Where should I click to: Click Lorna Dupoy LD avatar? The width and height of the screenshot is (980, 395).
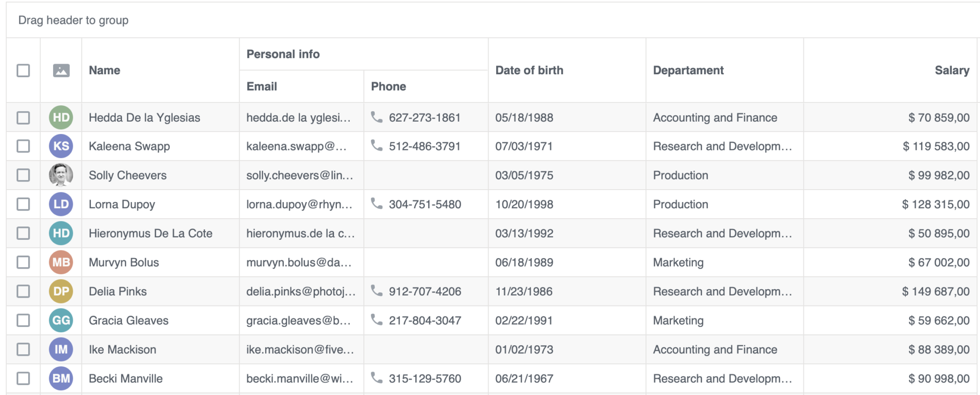[x=61, y=204]
